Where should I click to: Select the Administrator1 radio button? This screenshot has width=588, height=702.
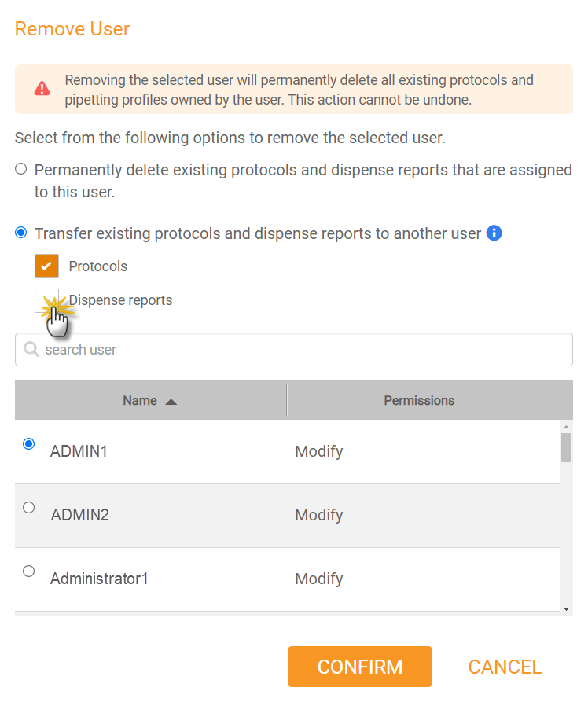pos(28,571)
